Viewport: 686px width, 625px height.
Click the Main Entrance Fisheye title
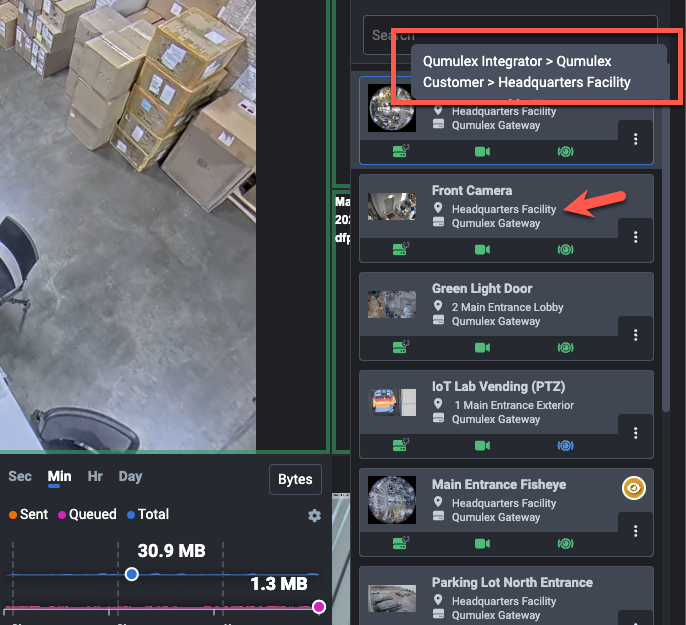click(x=499, y=485)
